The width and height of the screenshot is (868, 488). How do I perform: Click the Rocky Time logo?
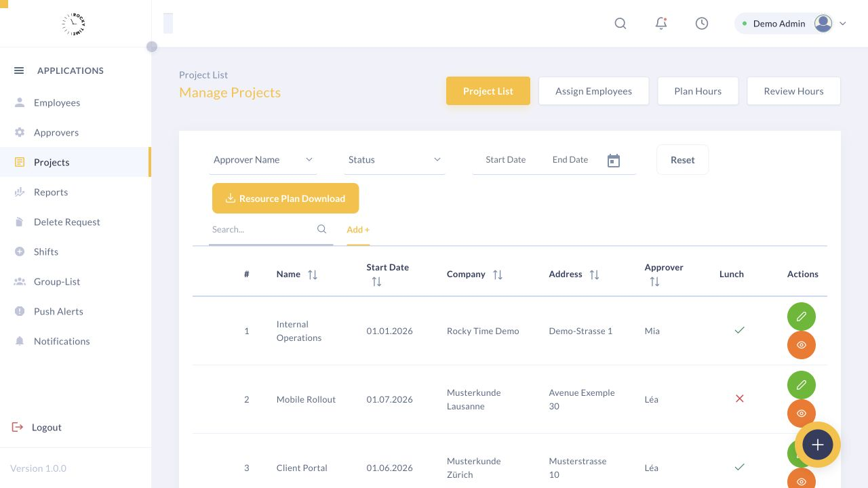pos(73,24)
